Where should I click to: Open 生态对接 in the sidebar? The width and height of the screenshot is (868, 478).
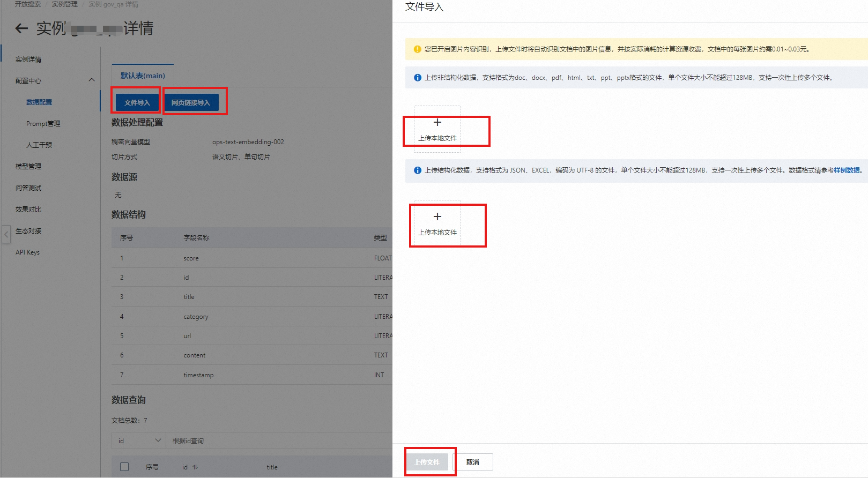28,231
